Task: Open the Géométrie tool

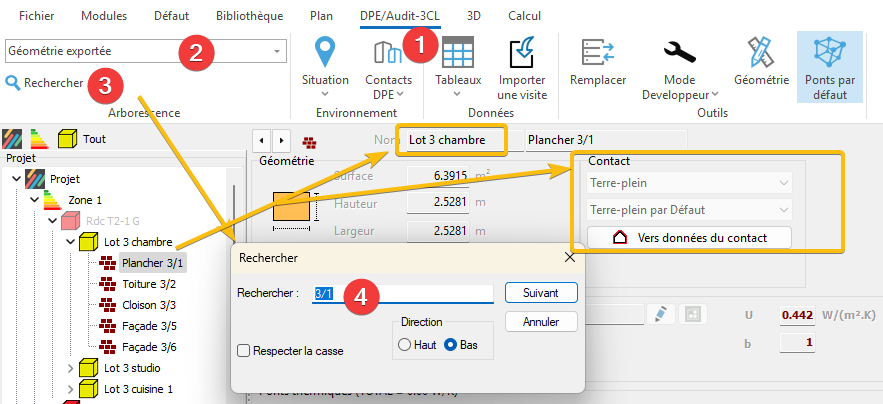Action: pos(761,63)
